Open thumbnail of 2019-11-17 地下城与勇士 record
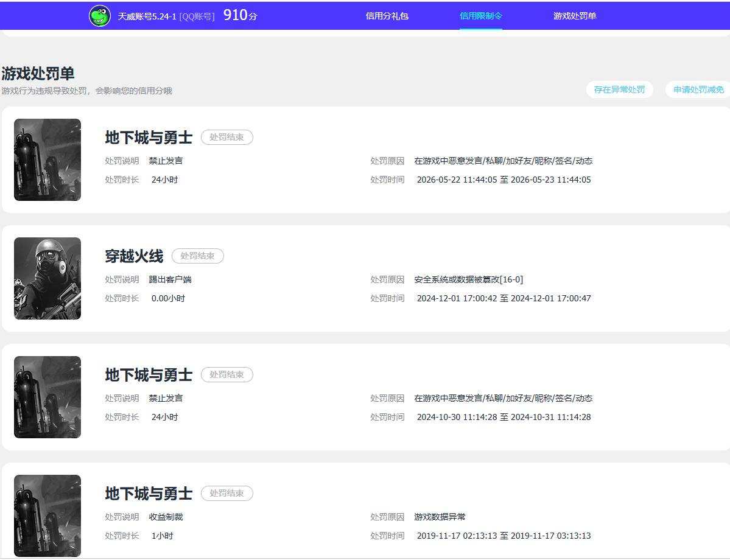730x560 pixels. tap(47, 516)
